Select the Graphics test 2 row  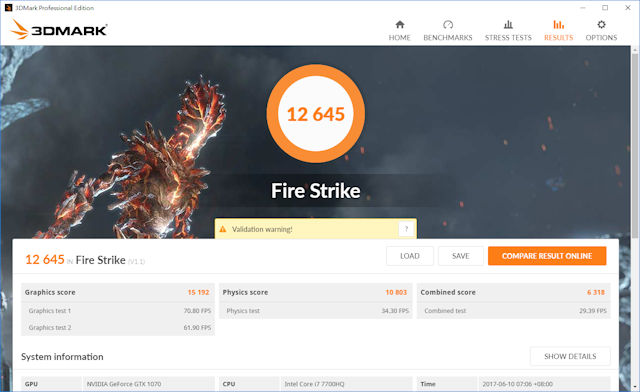pos(118,327)
